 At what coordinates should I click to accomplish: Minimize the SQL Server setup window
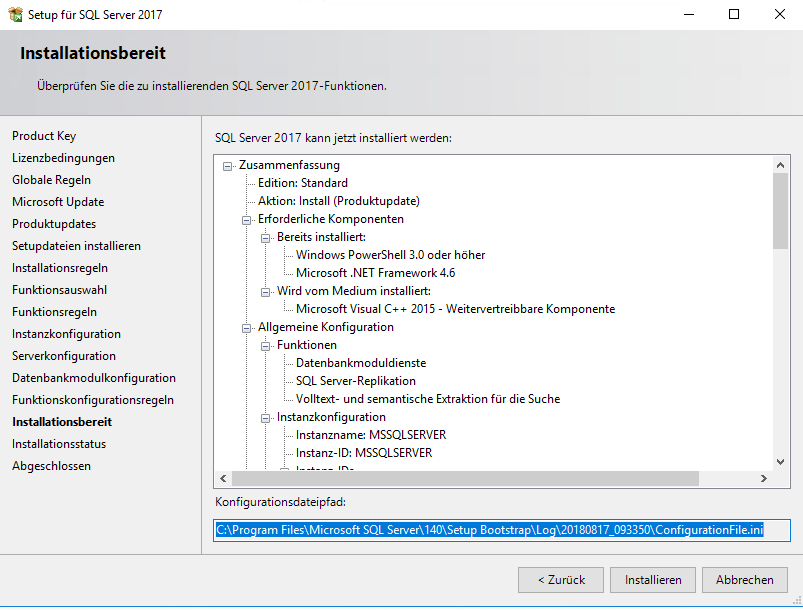pos(689,14)
